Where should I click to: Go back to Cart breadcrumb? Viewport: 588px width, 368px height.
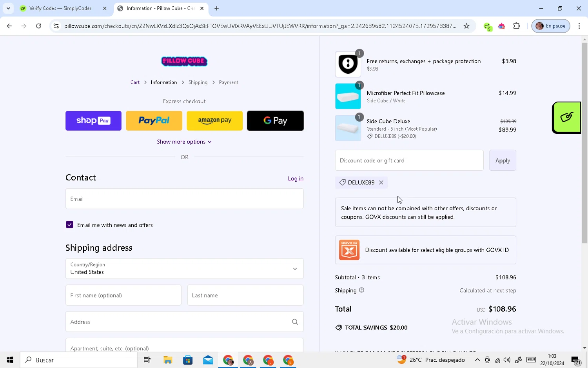coord(135,82)
